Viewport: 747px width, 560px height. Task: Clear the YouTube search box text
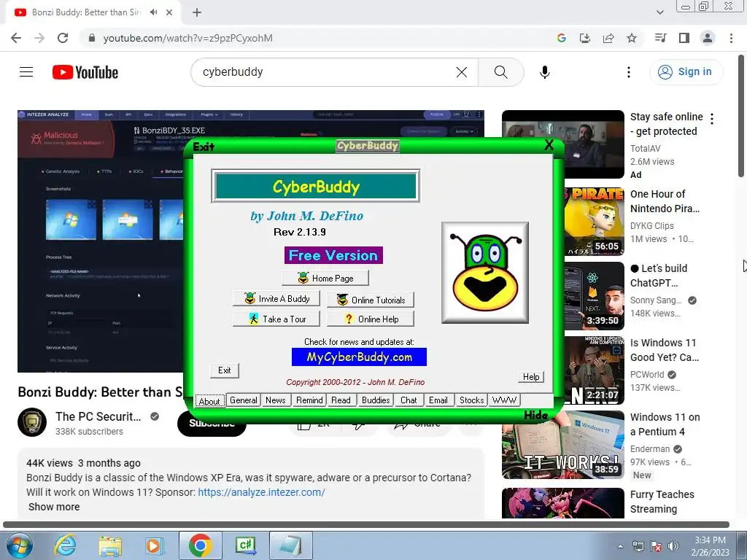(x=462, y=72)
